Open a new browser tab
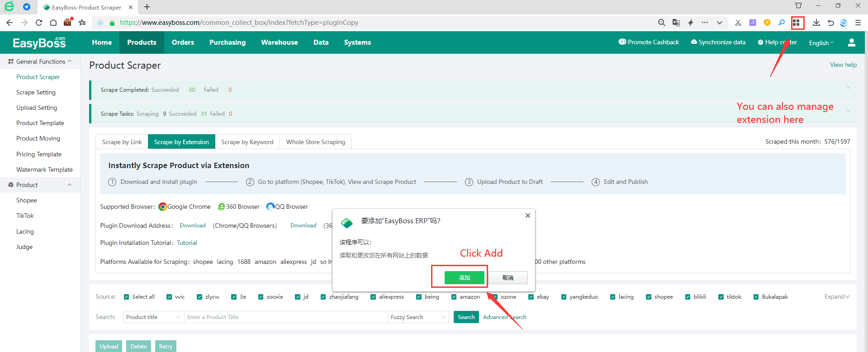The image size is (868, 352). 147,7
